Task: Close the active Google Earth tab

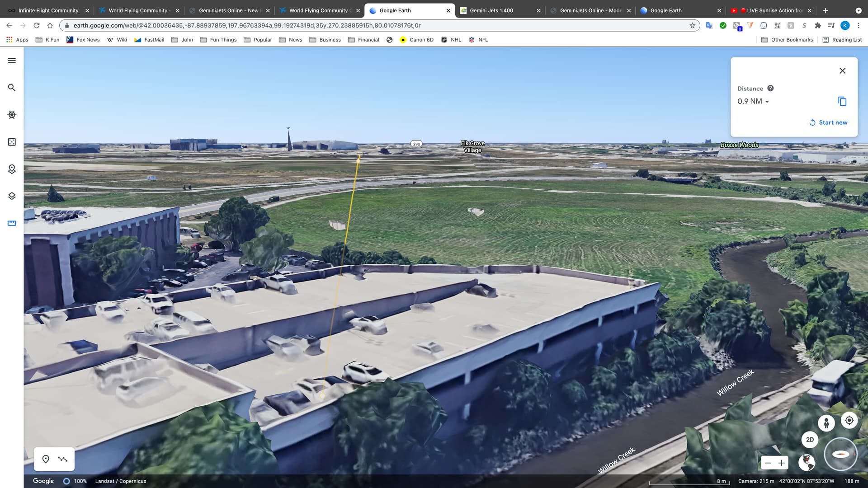Action: pyautogui.click(x=448, y=10)
